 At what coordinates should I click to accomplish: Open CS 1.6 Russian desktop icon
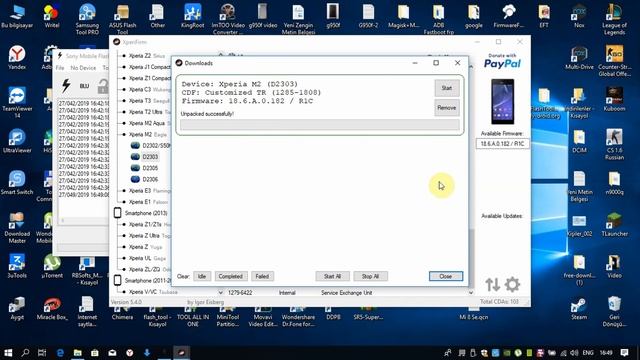pyautogui.click(x=614, y=144)
